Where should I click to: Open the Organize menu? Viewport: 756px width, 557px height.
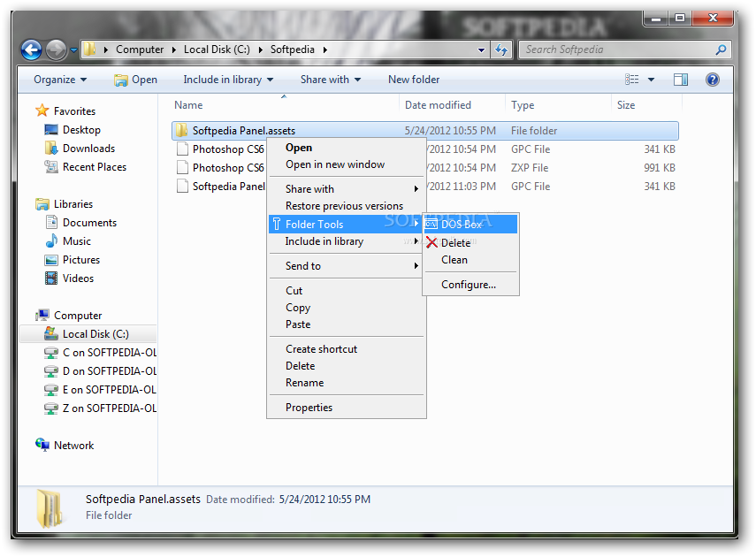click(60, 80)
